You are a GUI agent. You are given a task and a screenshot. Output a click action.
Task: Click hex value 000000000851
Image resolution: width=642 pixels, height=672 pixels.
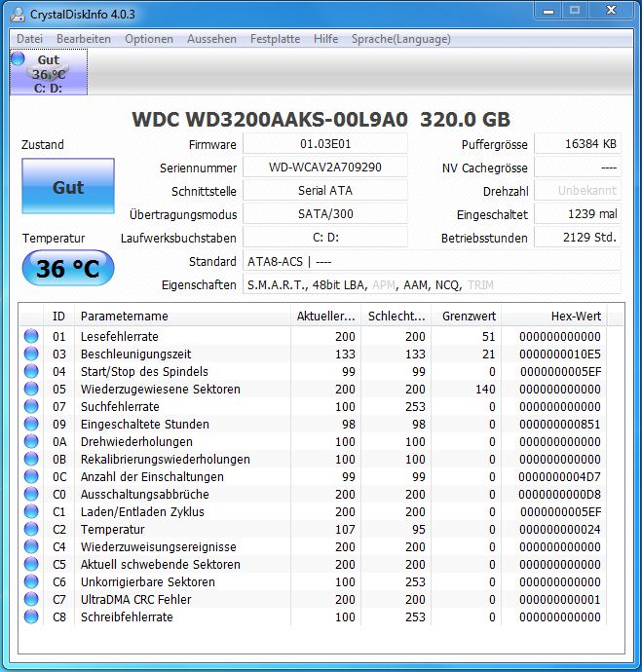pyautogui.click(x=560, y=425)
